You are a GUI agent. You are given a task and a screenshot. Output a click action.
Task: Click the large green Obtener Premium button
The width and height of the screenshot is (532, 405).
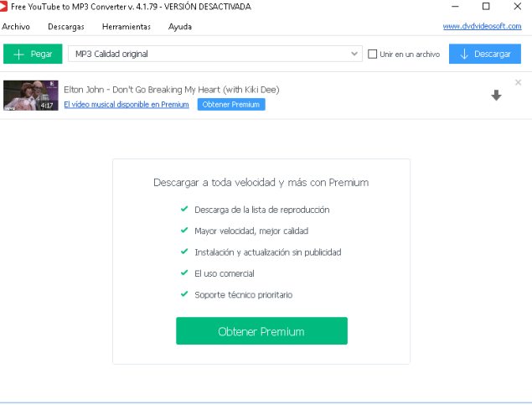tap(261, 331)
